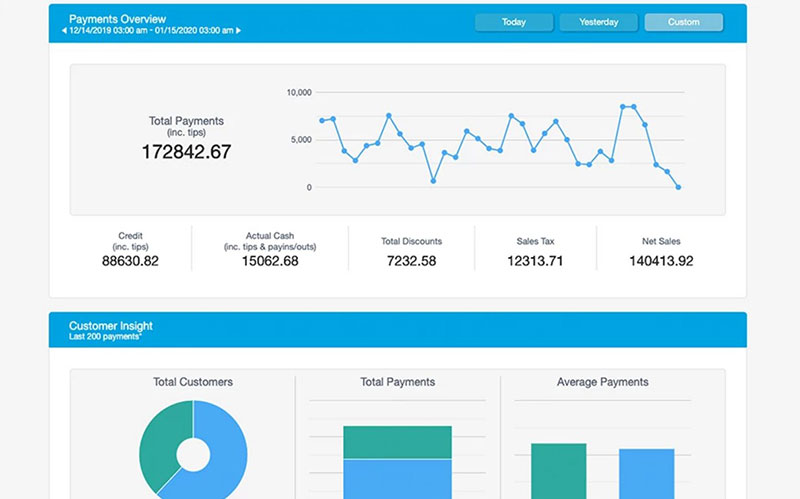Click blue portion of Total Payments stacked bar

pyautogui.click(x=397, y=479)
